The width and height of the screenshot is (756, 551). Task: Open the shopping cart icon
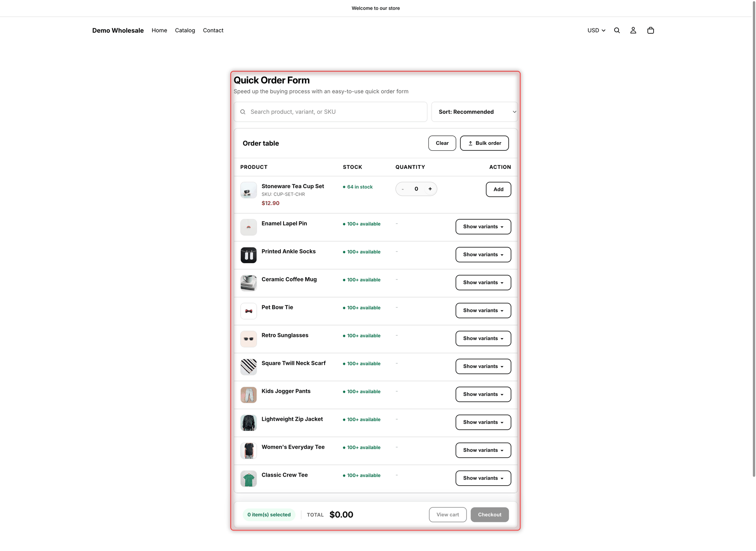click(650, 30)
